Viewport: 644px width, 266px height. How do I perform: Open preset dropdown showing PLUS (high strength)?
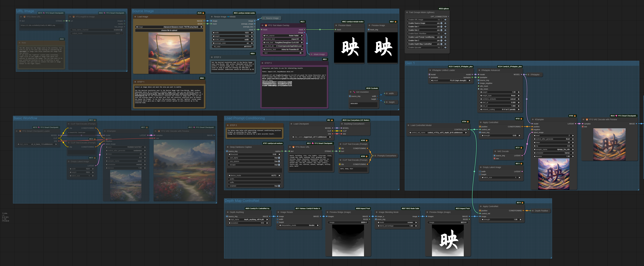pyautogui.click(x=451, y=81)
